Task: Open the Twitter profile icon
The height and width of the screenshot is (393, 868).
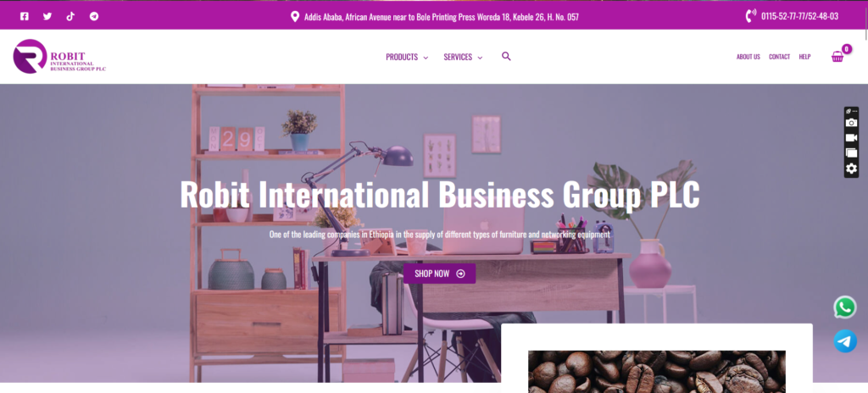Action: pyautogui.click(x=47, y=17)
